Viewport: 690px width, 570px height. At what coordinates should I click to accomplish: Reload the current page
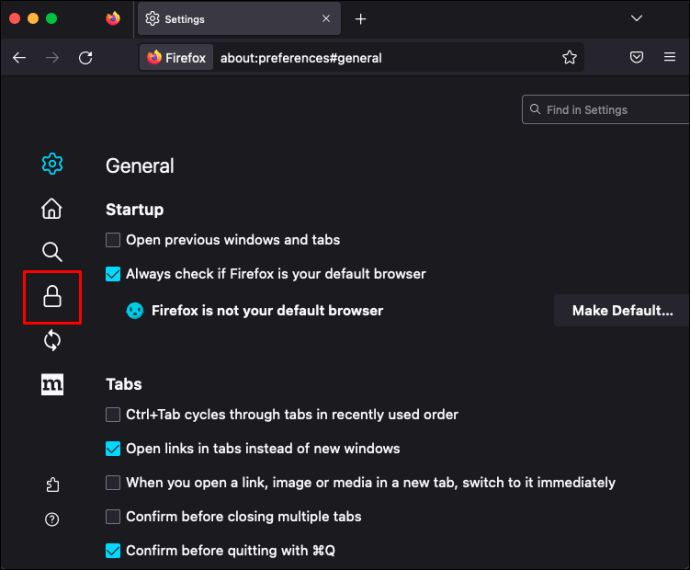click(86, 58)
